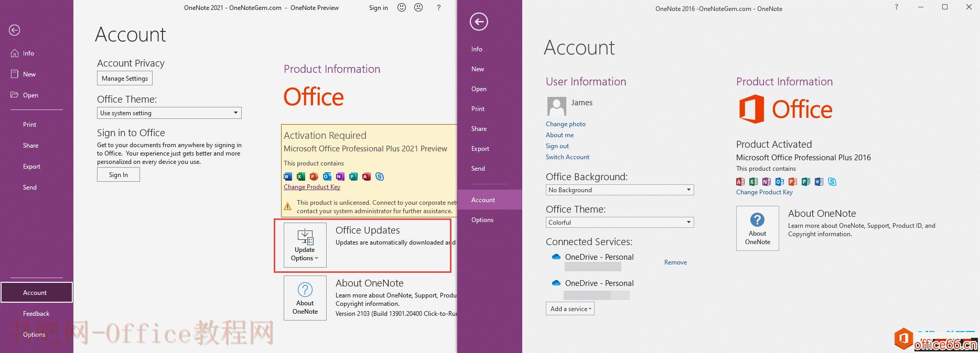980x353 pixels.
Task: Click the Manage Settings button
Action: pyautogui.click(x=125, y=79)
